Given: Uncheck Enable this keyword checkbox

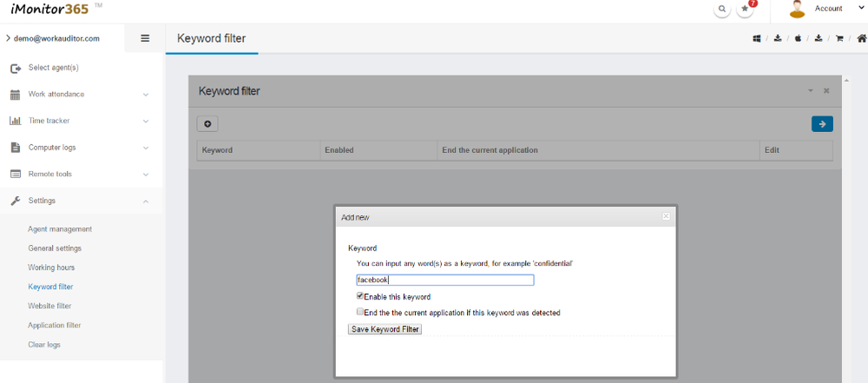Looking at the screenshot, I should click(x=360, y=296).
